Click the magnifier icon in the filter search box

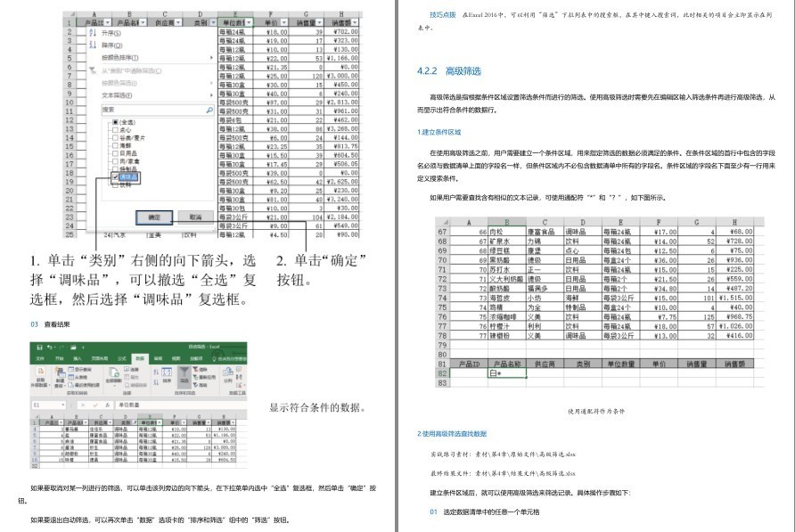coord(209,110)
